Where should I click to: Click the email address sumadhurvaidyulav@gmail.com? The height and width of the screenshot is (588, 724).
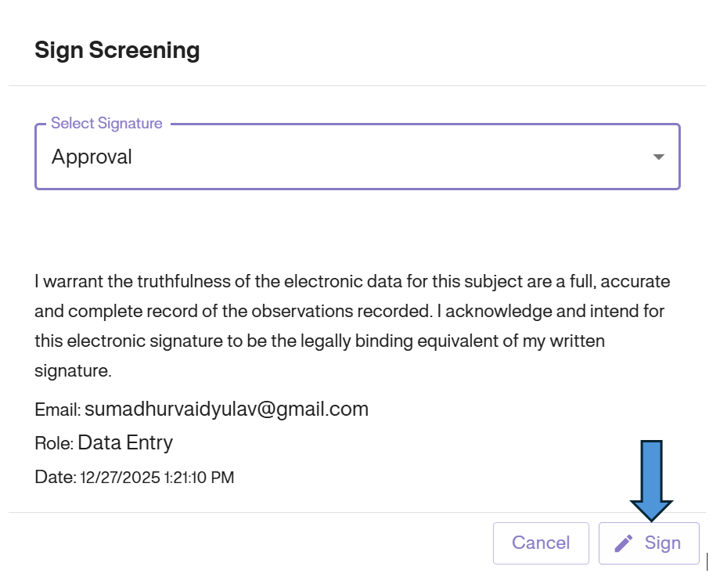tap(226, 409)
